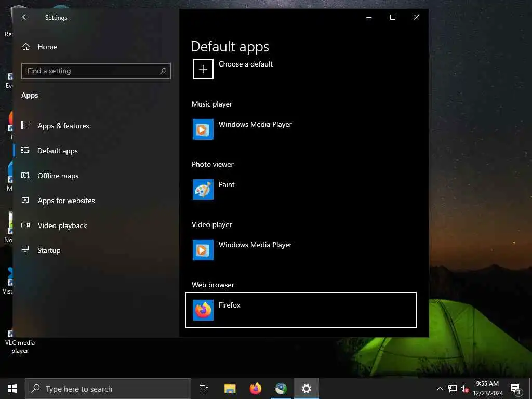Click the Music player Windows Media Player icon

(203, 129)
